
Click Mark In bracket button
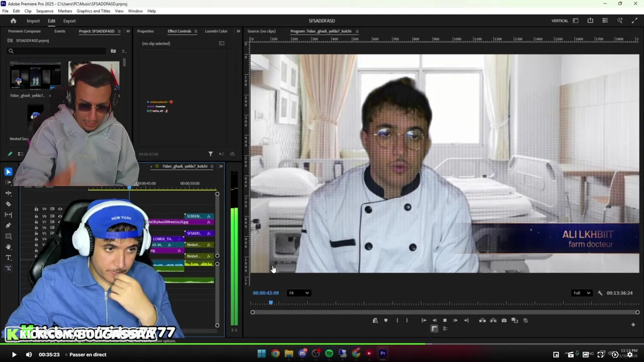[x=397, y=320]
